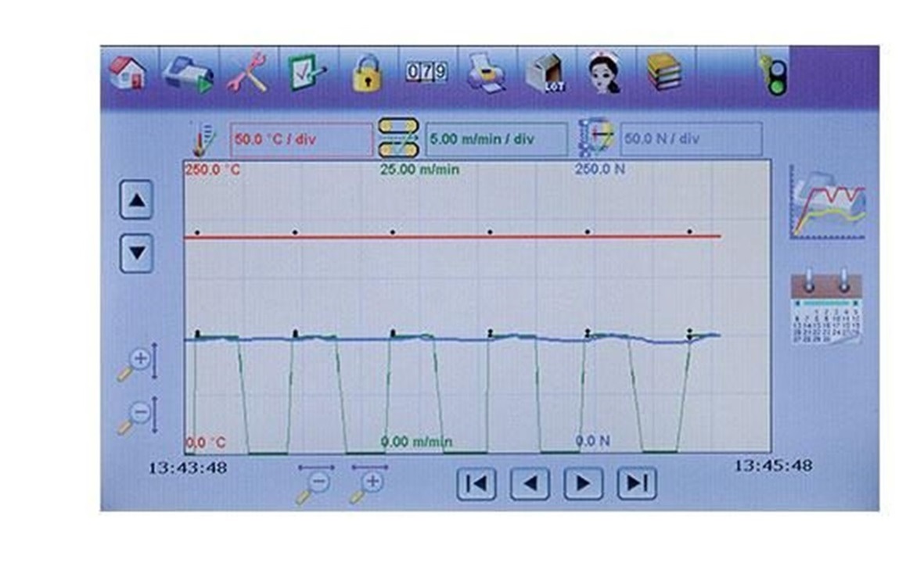Viewport: 924px width, 581px height.
Task: Open the home screen icon
Action: [128, 73]
